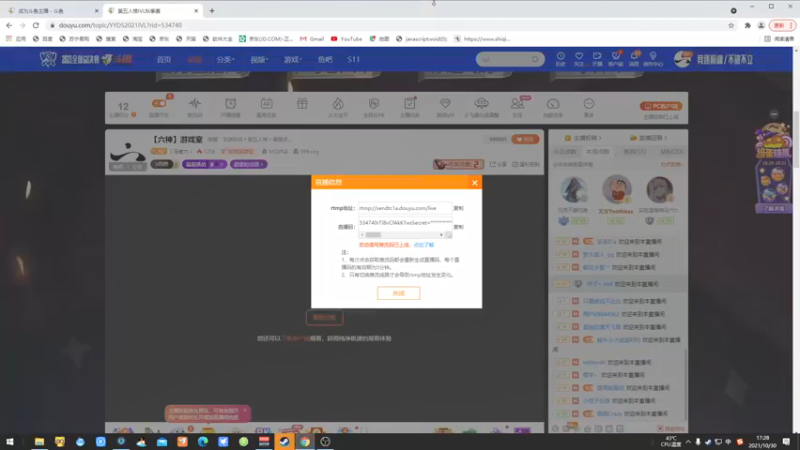Click the task checklist icon in streamer toolbar
Viewport: 800px width, 450px height.
(410, 104)
